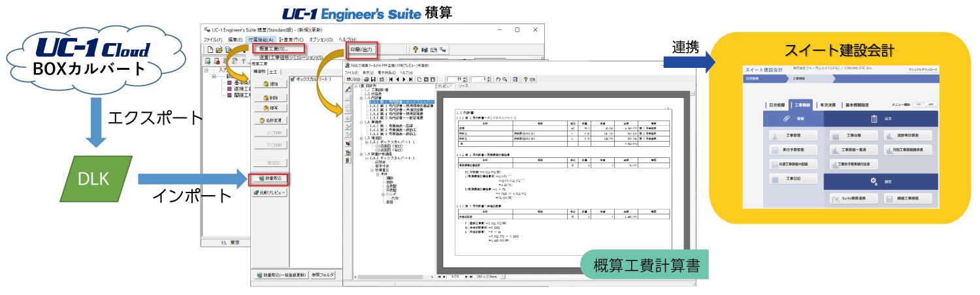Click save disk icon in preview toolbar
The width and height of the screenshot is (980, 295).
pyautogui.click(x=373, y=80)
